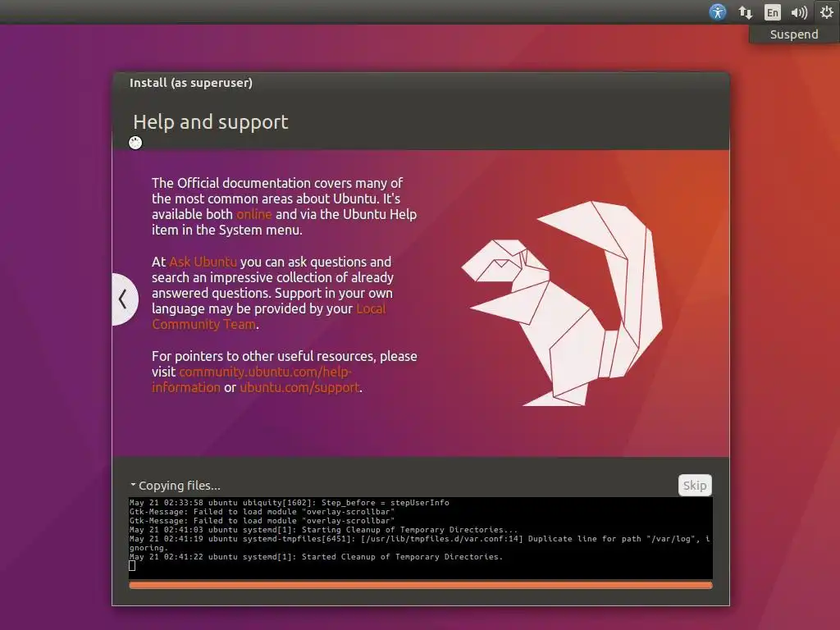Click the Help and support heading
This screenshot has height=630, width=840.
pyautogui.click(x=211, y=122)
